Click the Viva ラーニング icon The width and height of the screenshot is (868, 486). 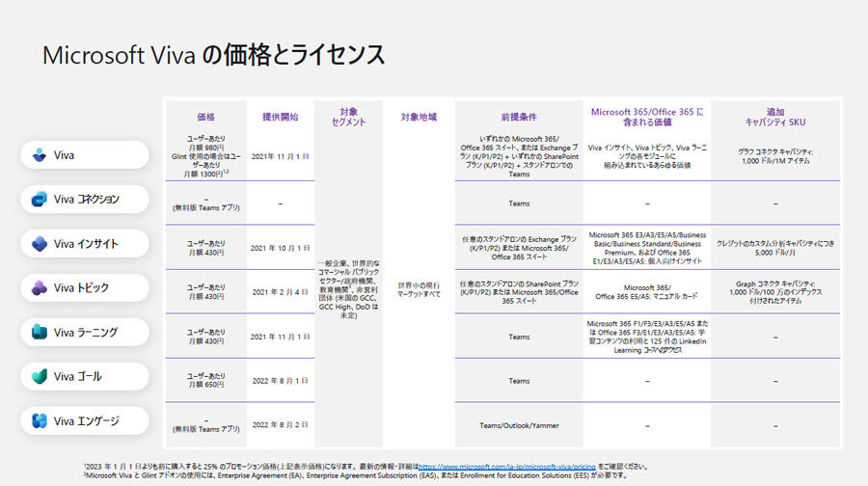[40, 332]
